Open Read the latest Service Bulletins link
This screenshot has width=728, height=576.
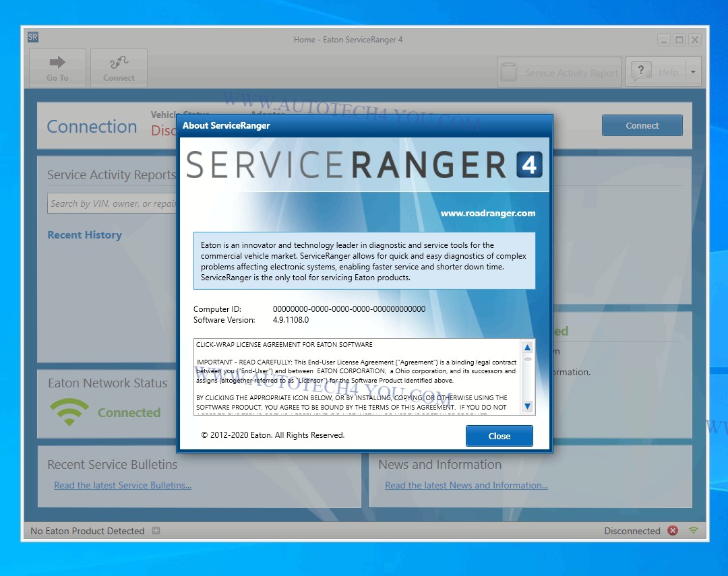pyautogui.click(x=123, y=485)
